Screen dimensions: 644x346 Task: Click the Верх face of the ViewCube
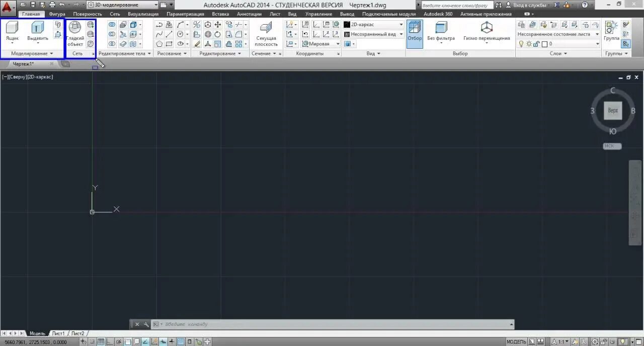point(613,111)
